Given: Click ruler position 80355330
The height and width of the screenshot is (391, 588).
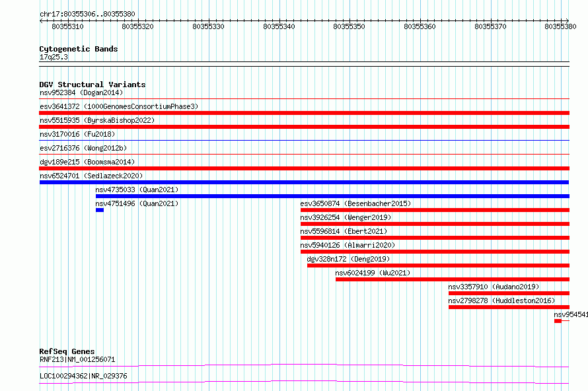Looking at the screenshot, I should (x=208, y=26).
